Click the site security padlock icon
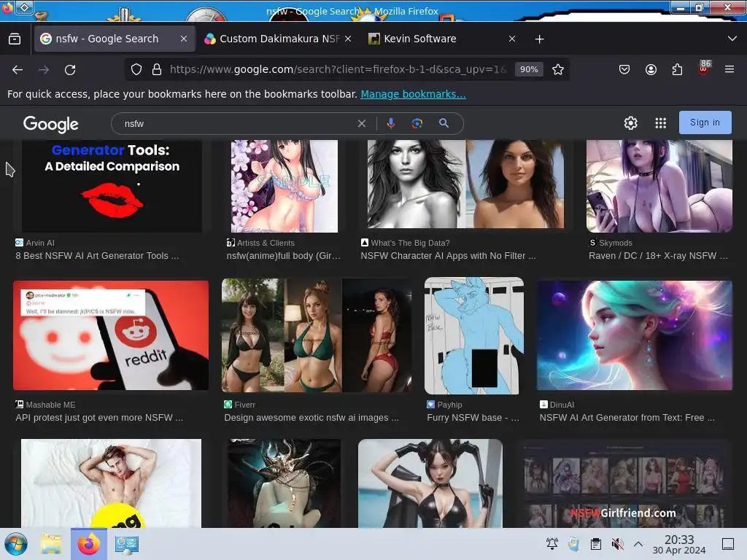Screen dimensions: 747x560 (157, 69)
